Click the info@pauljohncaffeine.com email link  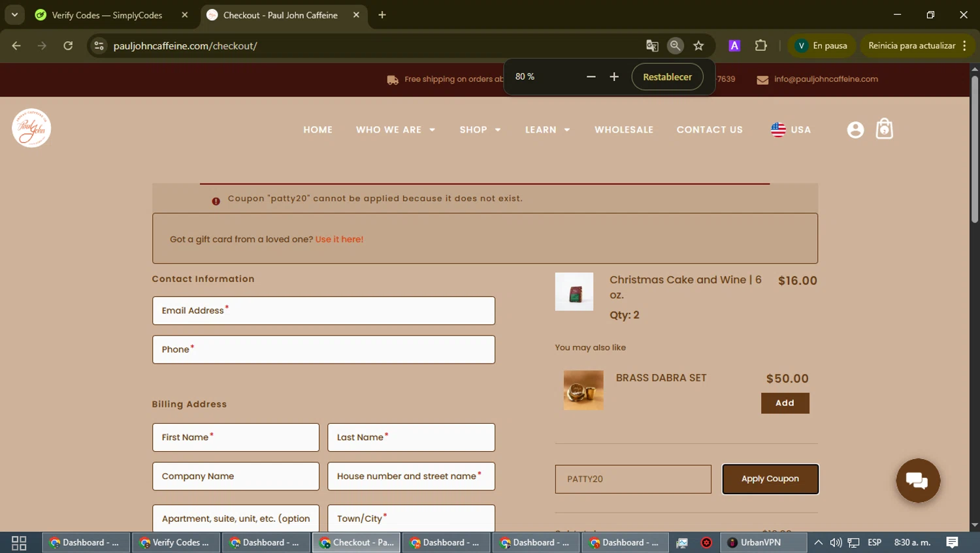point(826,79)
